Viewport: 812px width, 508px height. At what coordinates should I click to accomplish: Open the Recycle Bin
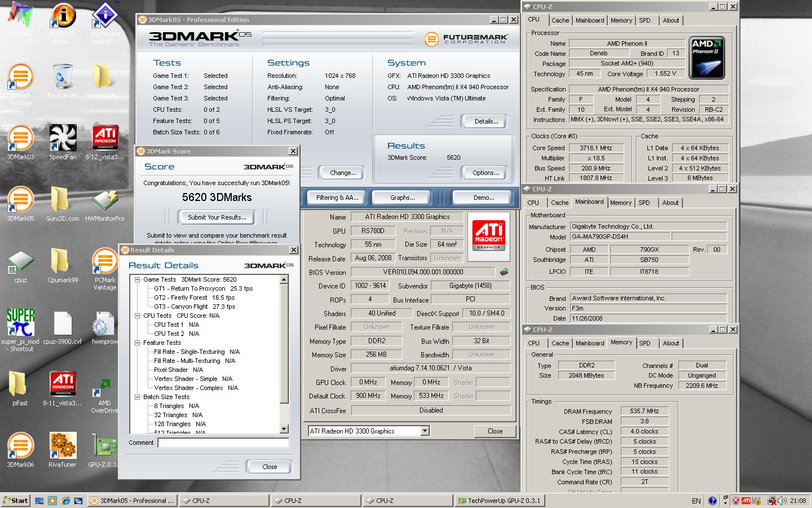[63, 80]
